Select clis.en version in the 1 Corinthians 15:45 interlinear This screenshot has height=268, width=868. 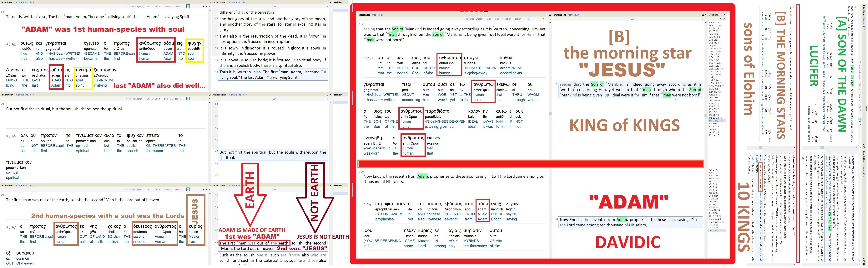coord(178,6)
